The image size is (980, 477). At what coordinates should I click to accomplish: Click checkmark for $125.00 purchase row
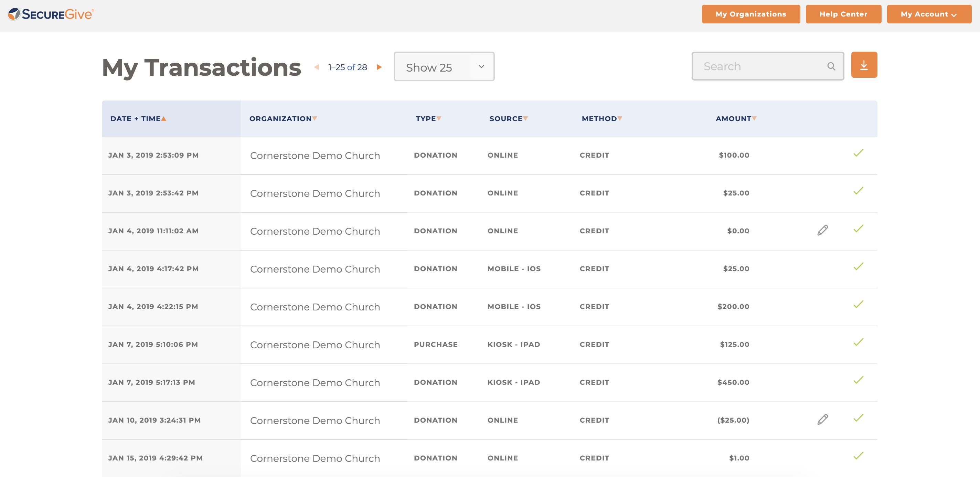[x=858, y=342]
